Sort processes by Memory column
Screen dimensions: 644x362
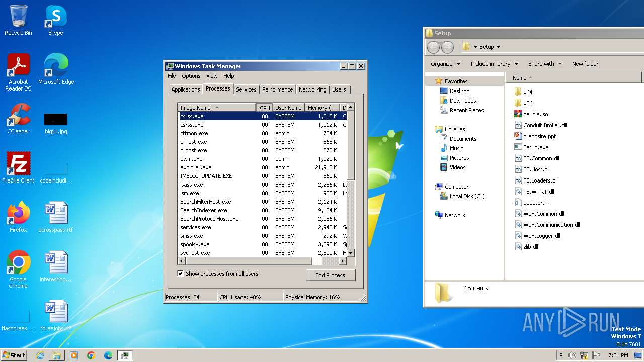[322, 108]
